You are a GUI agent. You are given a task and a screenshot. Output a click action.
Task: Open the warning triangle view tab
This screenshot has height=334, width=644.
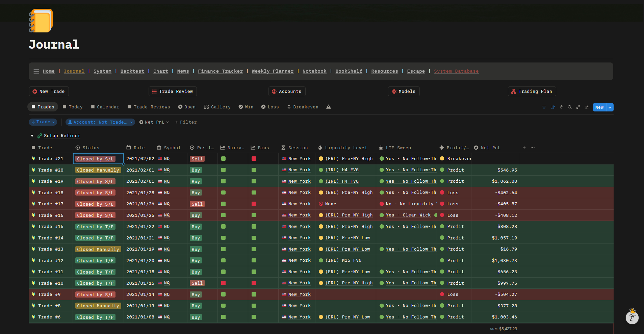point(329,107)
